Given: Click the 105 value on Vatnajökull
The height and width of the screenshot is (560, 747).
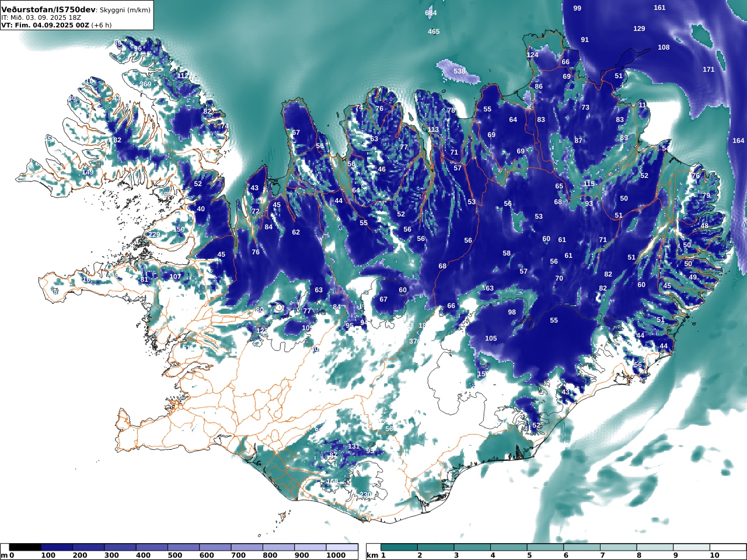Looking at the screenshot, I should coord(491,338).
